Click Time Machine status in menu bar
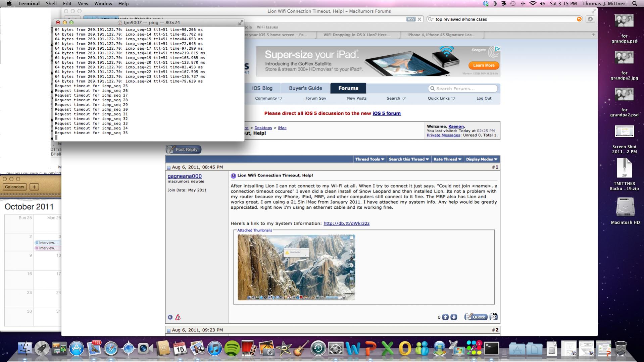The width and height of the screenshot is (644, 362). 513,4
